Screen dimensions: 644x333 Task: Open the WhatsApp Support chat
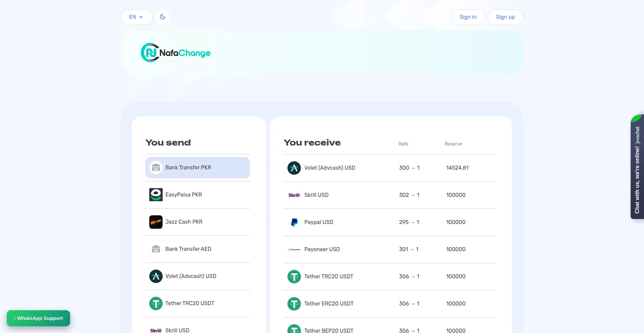point(38,318)
